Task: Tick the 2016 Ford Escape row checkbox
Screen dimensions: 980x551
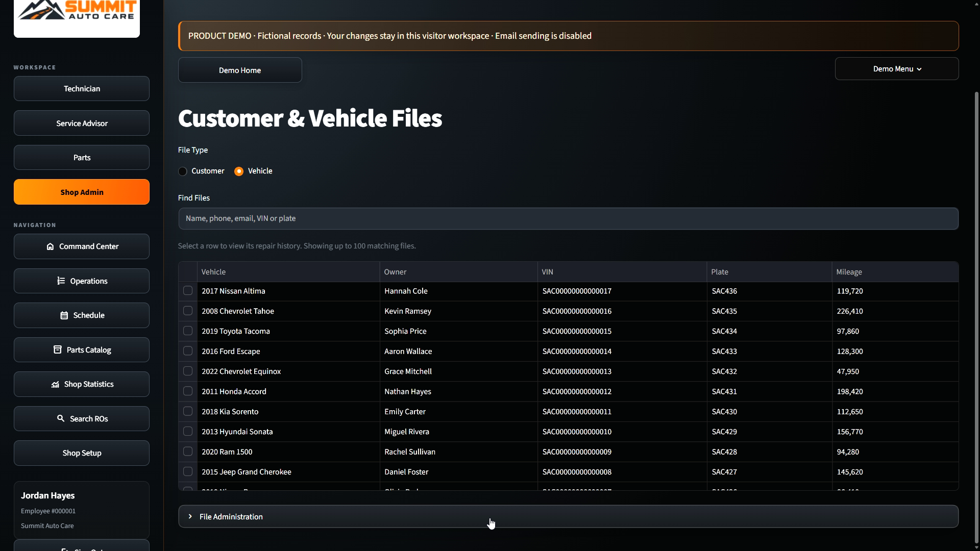Action: (x=188, y=351)
